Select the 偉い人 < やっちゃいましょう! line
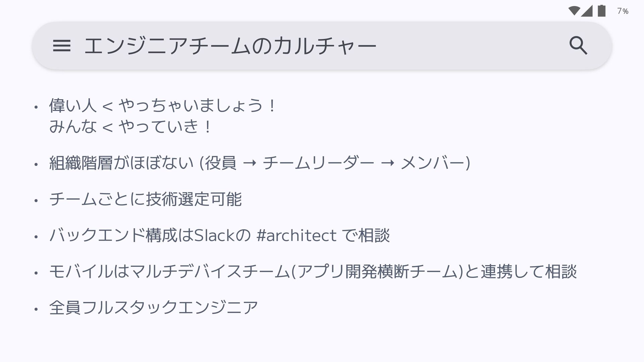The image size is (644, 362). 162,106
